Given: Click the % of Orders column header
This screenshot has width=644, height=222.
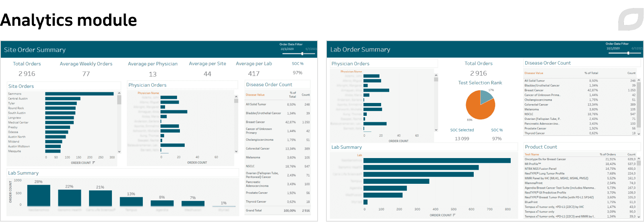Looking at the screenshot, I should (607, 154).
